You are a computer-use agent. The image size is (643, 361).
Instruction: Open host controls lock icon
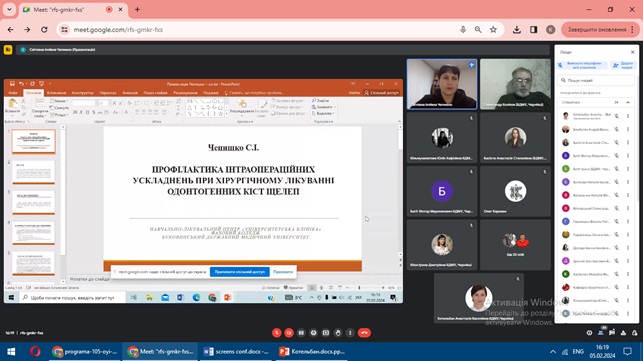click(x=635, y=333)
